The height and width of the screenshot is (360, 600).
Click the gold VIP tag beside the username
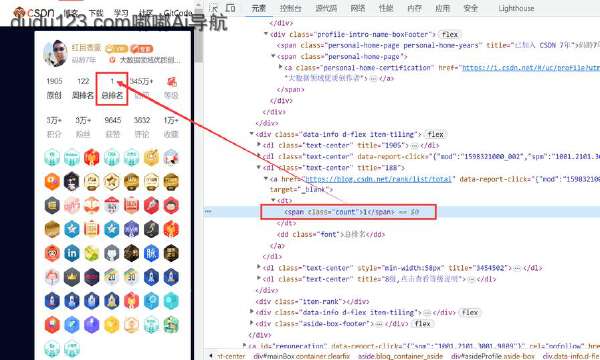tap(116, 49)
